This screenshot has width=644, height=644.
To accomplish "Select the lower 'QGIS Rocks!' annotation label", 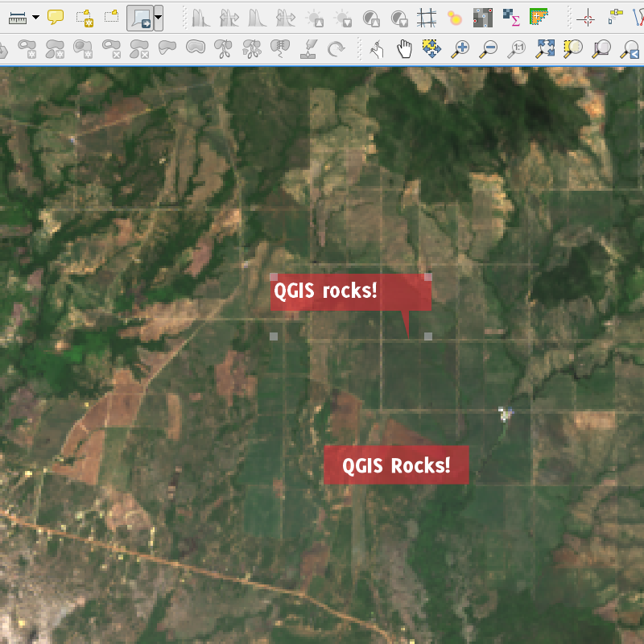I will click(x=396, y=465).
